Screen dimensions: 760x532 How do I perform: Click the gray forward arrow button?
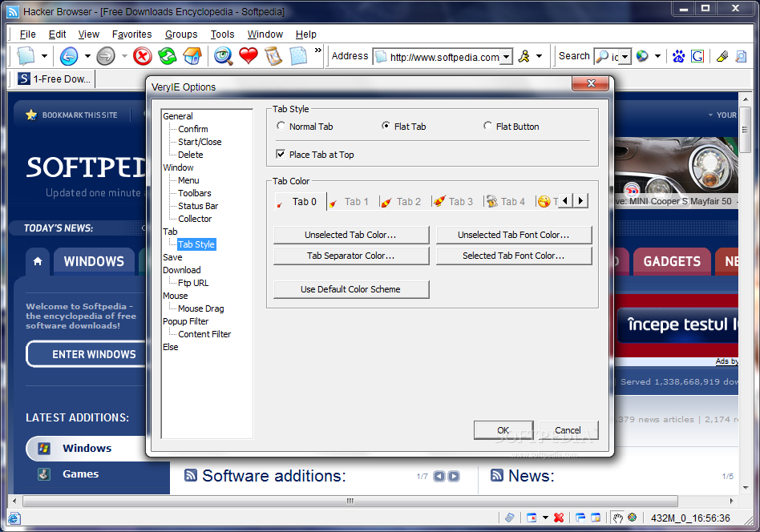pyautogui.click(x=106, y=56)
